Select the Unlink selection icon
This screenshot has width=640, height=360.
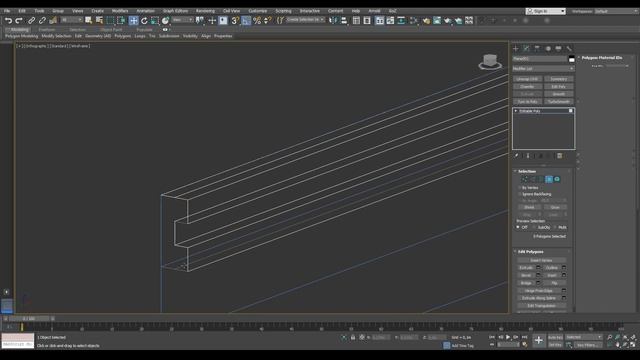(x=42, y=20)
